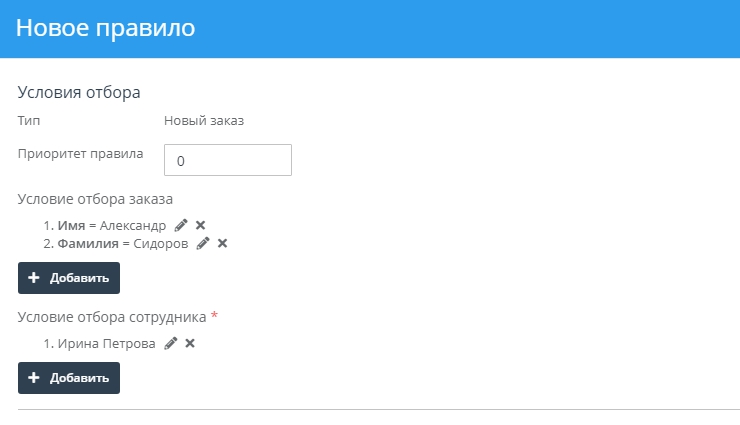Click the Условие отбора сотрудника label

[x=112, y=316]
